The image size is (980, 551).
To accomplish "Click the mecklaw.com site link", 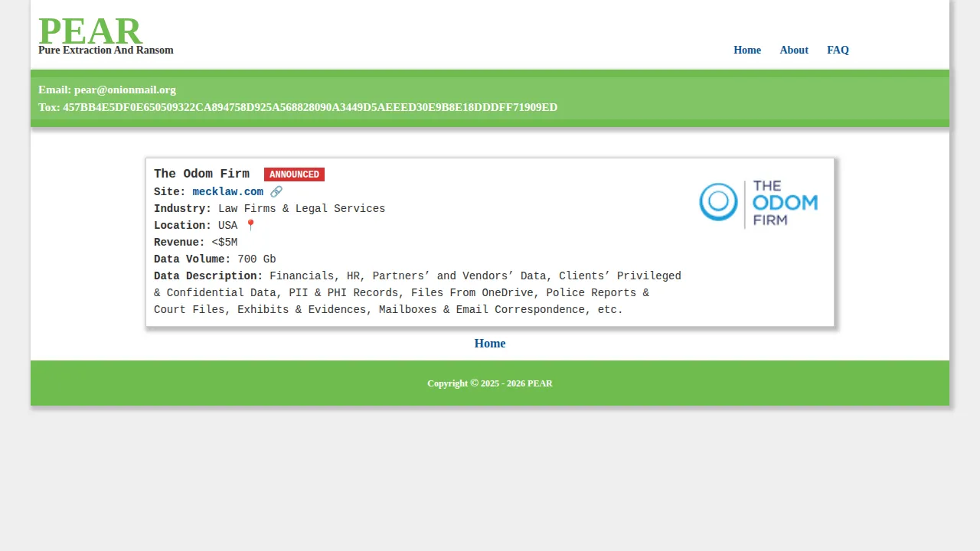I will (227, 192).
